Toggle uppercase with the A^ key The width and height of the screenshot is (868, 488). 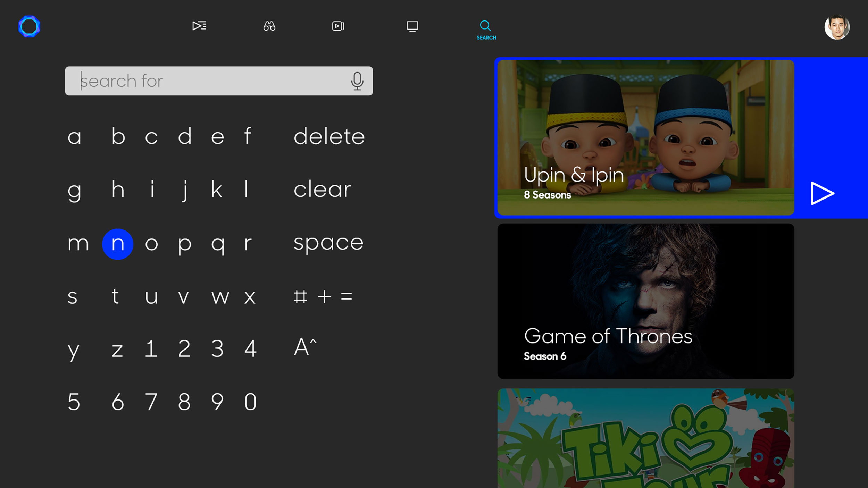coord(305,347)
